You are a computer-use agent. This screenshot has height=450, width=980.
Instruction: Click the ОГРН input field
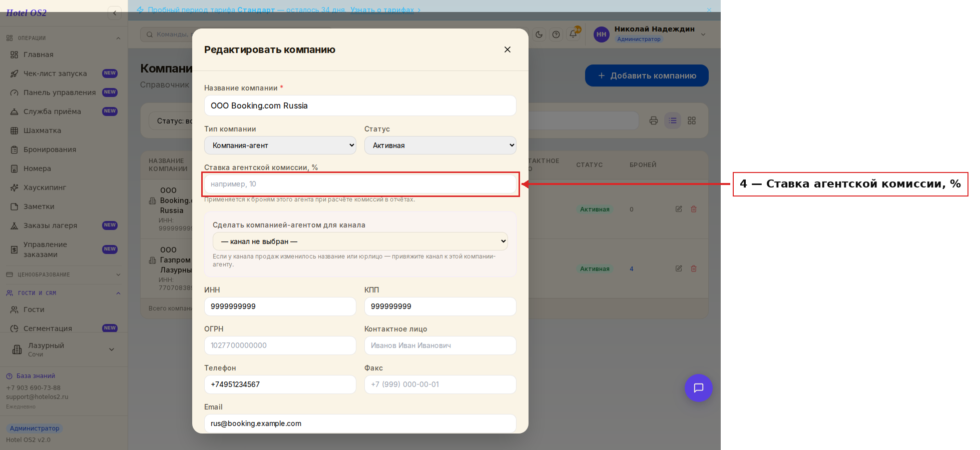pyautogui.click(x=280, y=345)
